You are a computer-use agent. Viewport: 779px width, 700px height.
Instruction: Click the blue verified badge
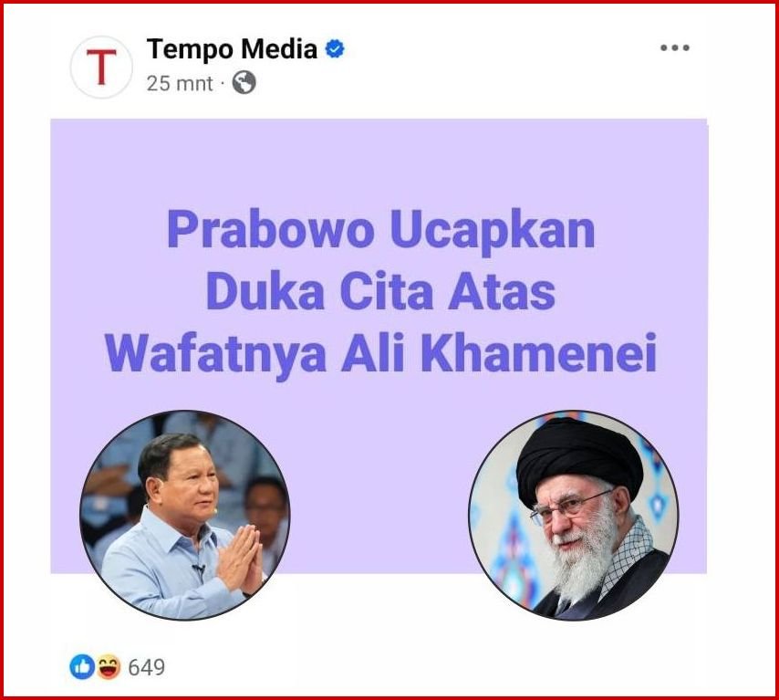335,48
